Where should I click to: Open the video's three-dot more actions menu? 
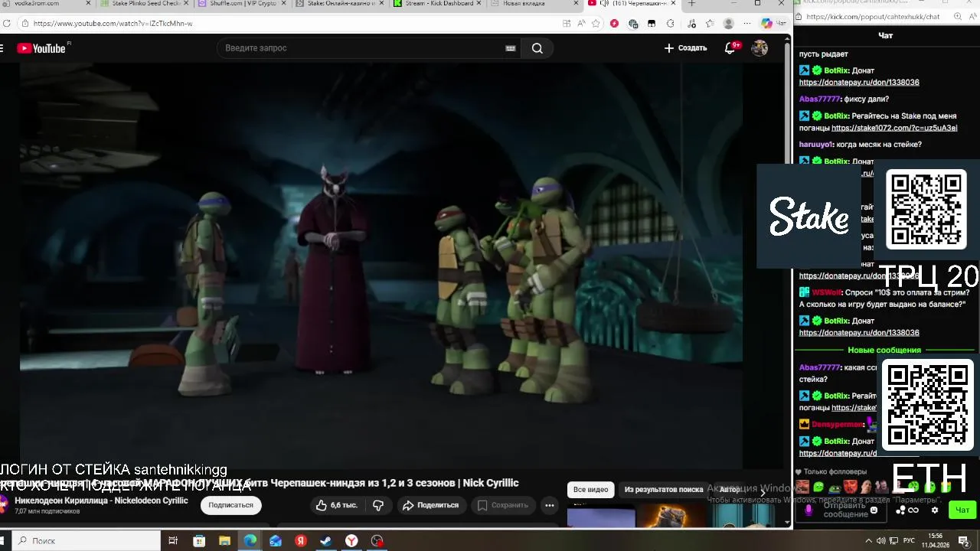pos(549,505)
